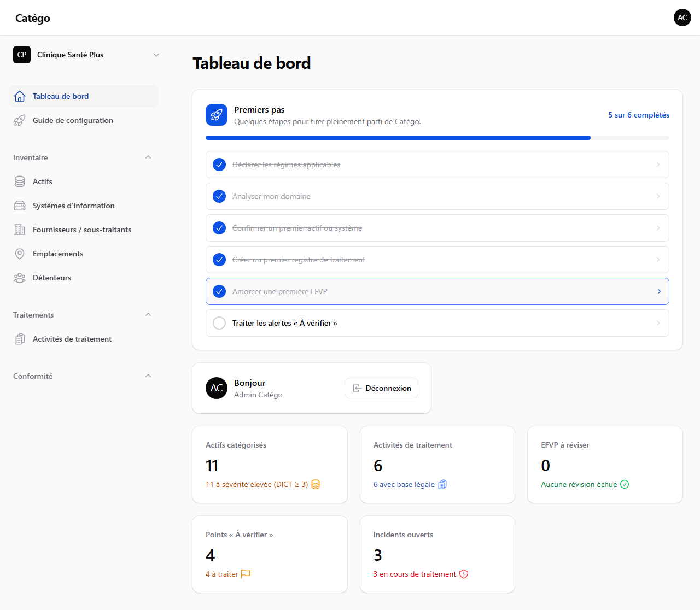Click the checkmark for Confirmer un premier actif ou système
Viewport: 700px width, 610px height.
click(x=219, y=228)
